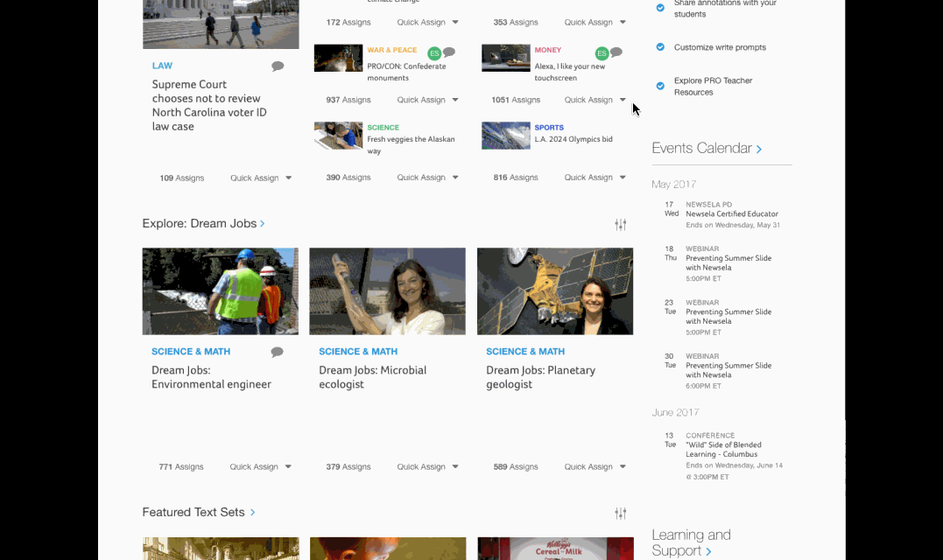Read L.A. 2024 Olympics bid article

click(574, 139)
